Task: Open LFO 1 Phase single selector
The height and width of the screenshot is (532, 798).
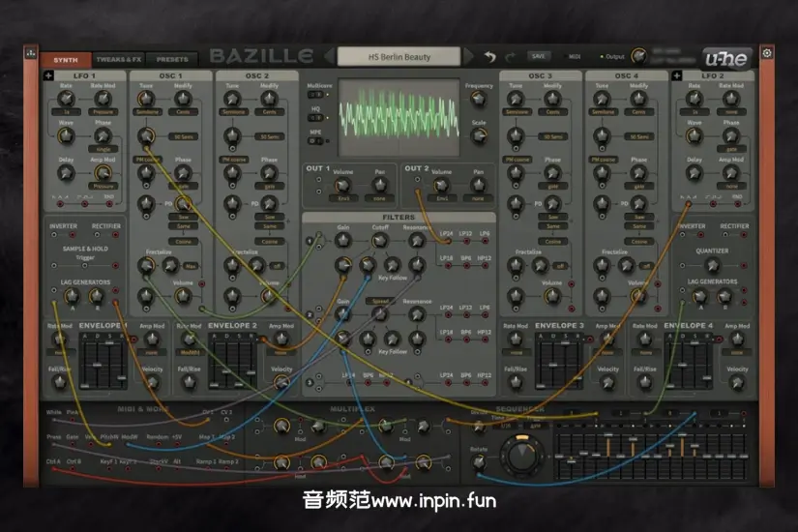Action: 103,149
